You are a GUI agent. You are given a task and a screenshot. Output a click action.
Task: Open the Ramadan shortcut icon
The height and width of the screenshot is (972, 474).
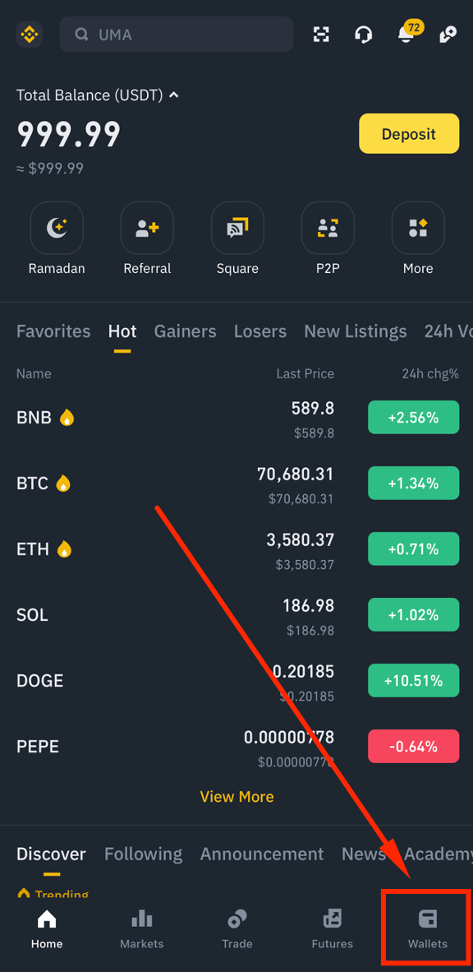(x=57, y=228)
